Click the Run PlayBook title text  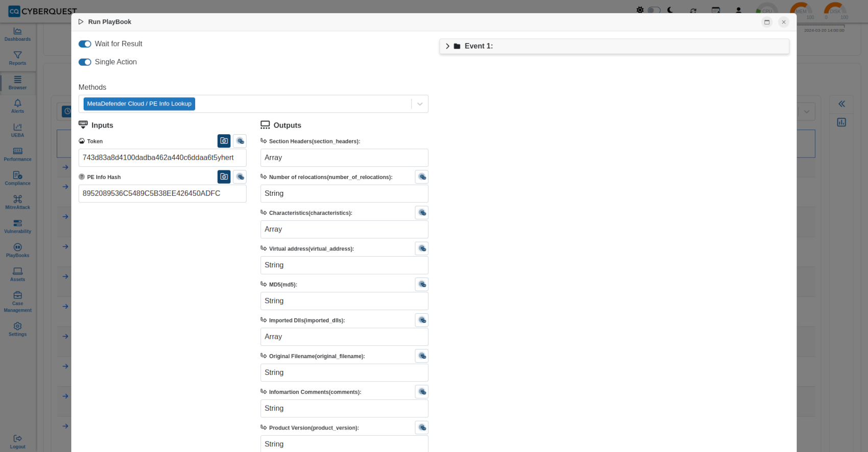tap(109, 22)
